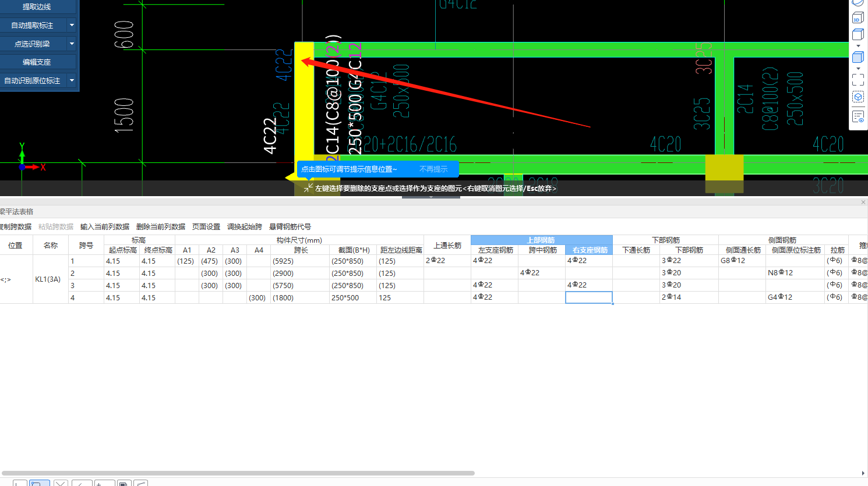The image size is (868, 486).
Task: Select span 1 cell with length (5925)
Action: [x=300, y=261]
